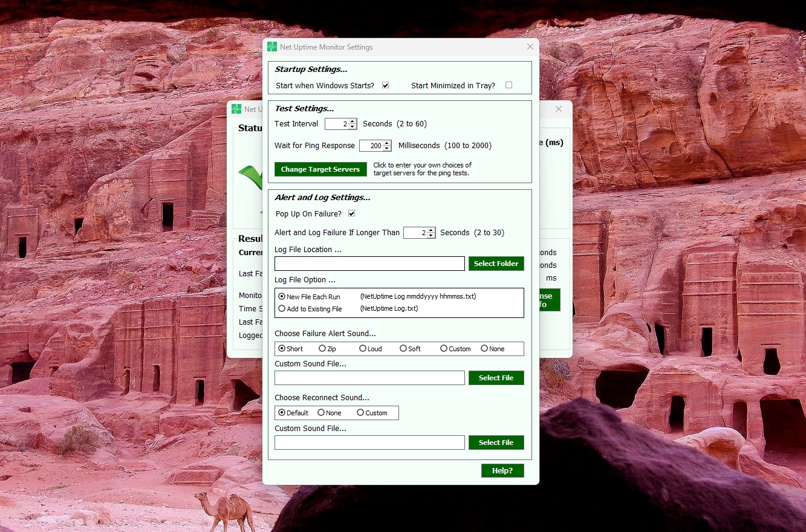Enable Start Minimized in Tray checkbox
This screenshot has width=806, height=532.
point(509,85)
